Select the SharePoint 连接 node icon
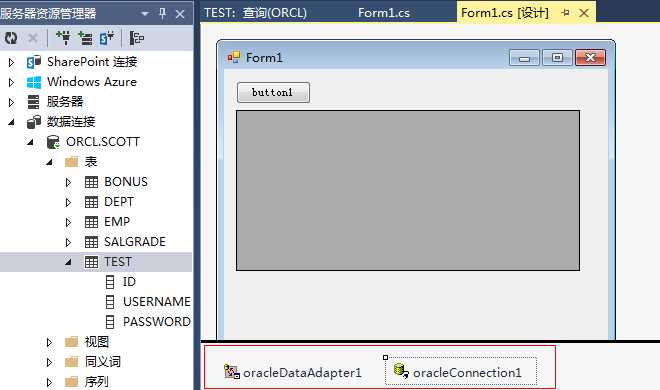This screenshot has height=390, width=660. [x=34, y=62]
